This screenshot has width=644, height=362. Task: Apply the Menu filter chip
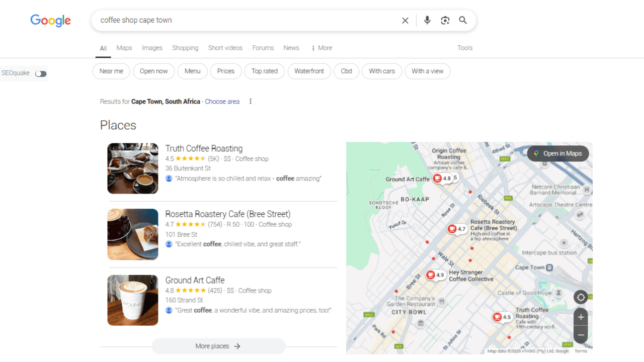tap(192, 71)
